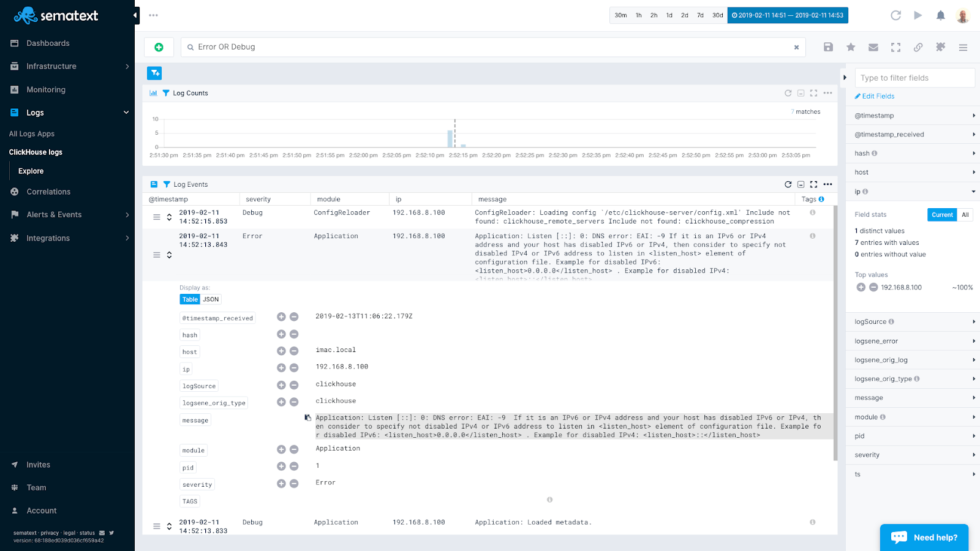Open Log Events panel options menu
Viewport: 980px width, 551px height.
pos(827,184)
